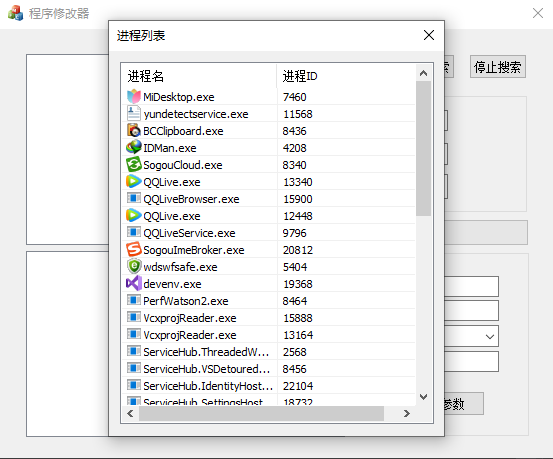Click the 停止搜索 button in main window

point(498,67)
